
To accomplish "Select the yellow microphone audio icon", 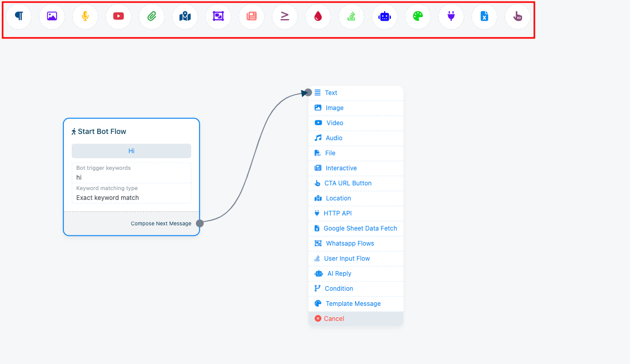I will click(x=85, y=17).
